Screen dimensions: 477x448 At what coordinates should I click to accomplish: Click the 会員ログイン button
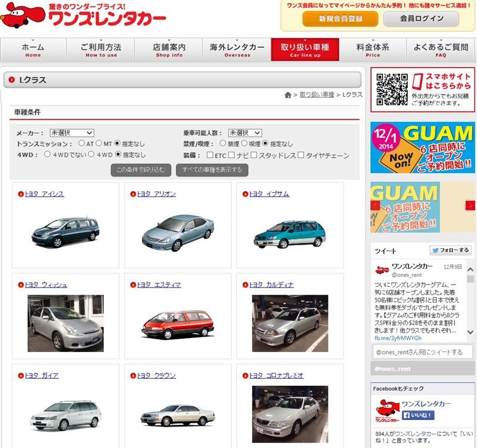coord(422,18)
